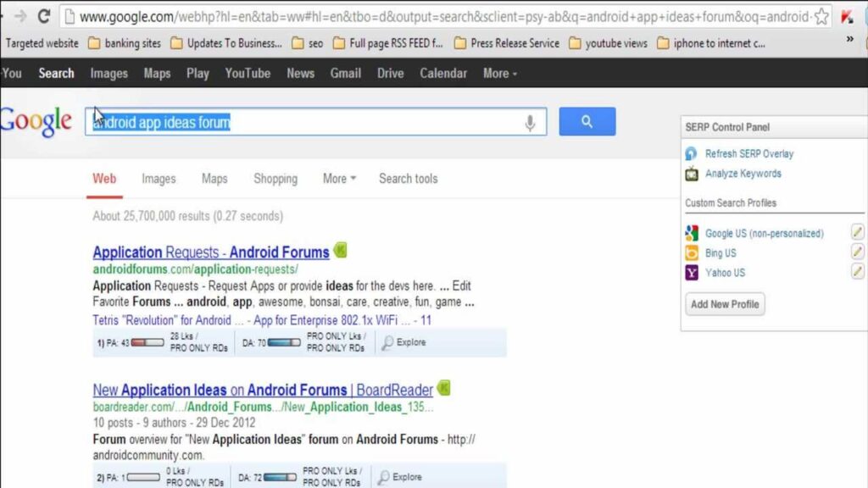The height and width of the screenshot is (488, 868).
Task: Switch to the Images results tab
Action: [159, 179]
